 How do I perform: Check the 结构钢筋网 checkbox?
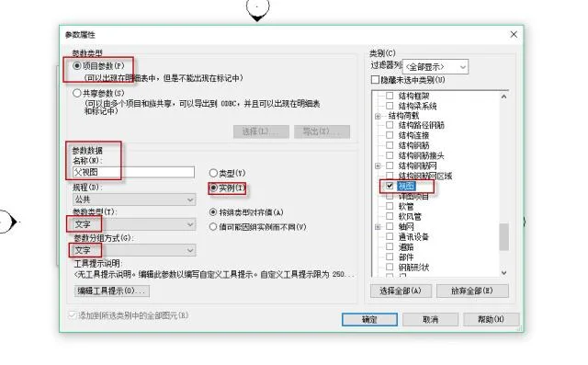tap(390, 165)
